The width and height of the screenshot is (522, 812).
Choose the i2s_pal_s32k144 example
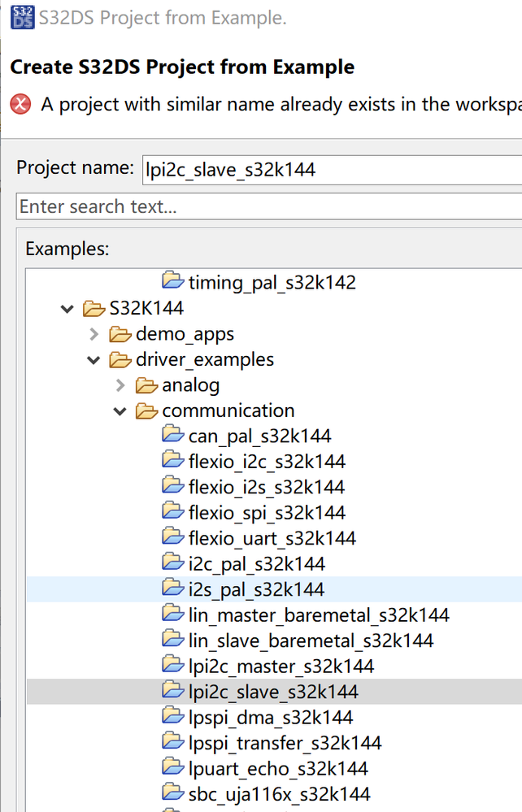click(256, 590)
